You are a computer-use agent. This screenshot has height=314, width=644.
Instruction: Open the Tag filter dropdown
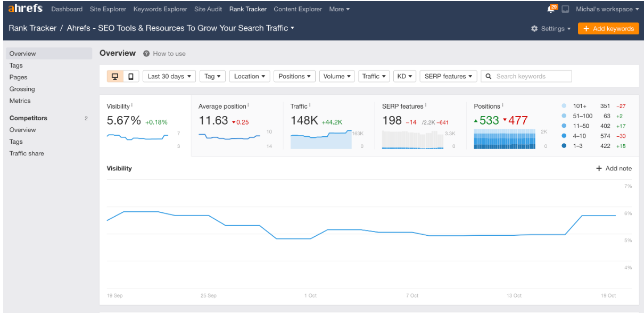[x=213, y=76]
